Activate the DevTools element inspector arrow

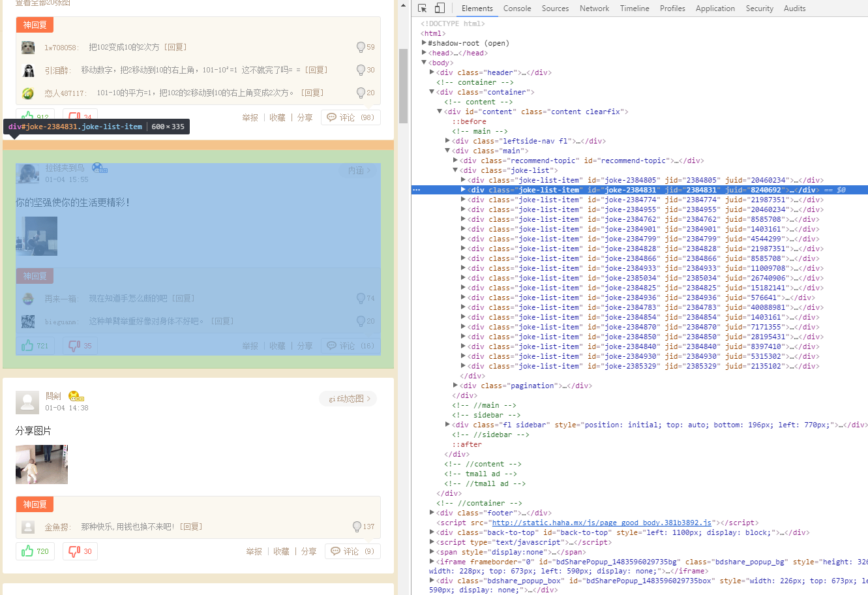(422, 8)
